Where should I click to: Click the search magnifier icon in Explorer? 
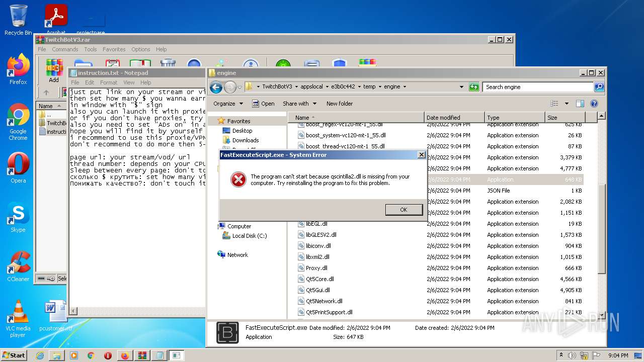(599, 87)
